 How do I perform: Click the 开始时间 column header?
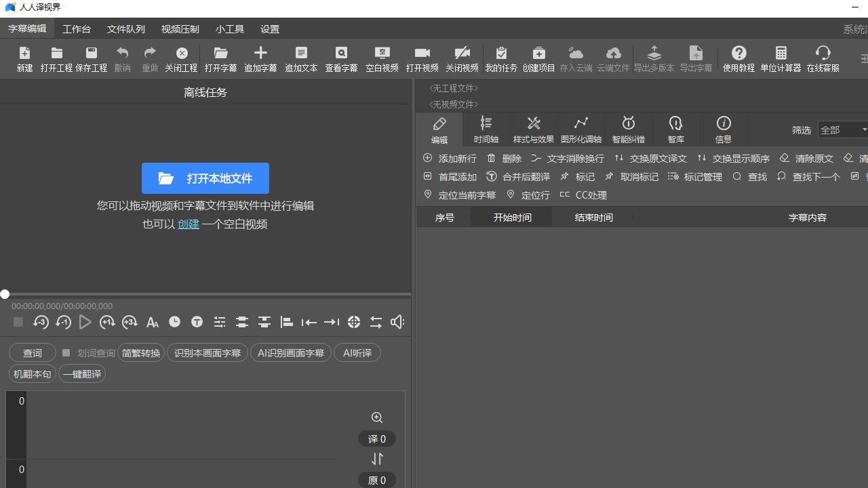[x=513, y=218]
